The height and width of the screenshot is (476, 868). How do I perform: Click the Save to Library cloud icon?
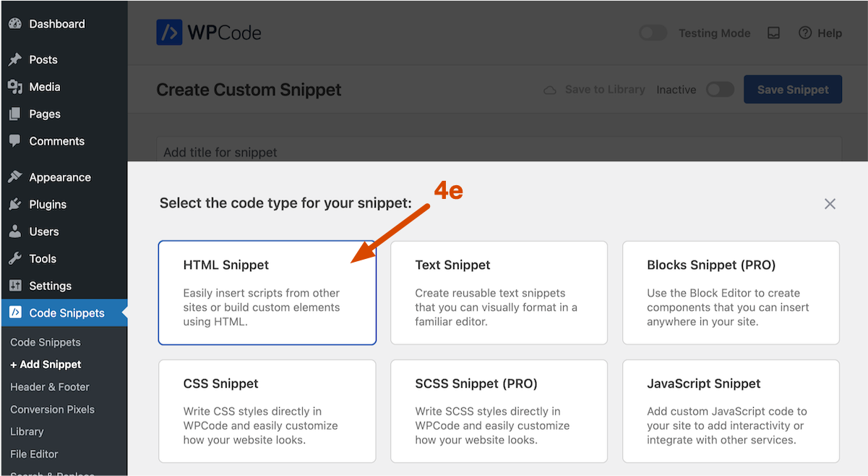[550, 90]
